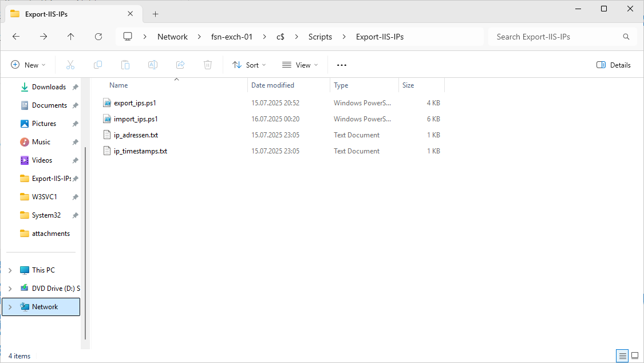Click the Copy icon in toolbar
This screenshot has height=363, width=644.
98,65
